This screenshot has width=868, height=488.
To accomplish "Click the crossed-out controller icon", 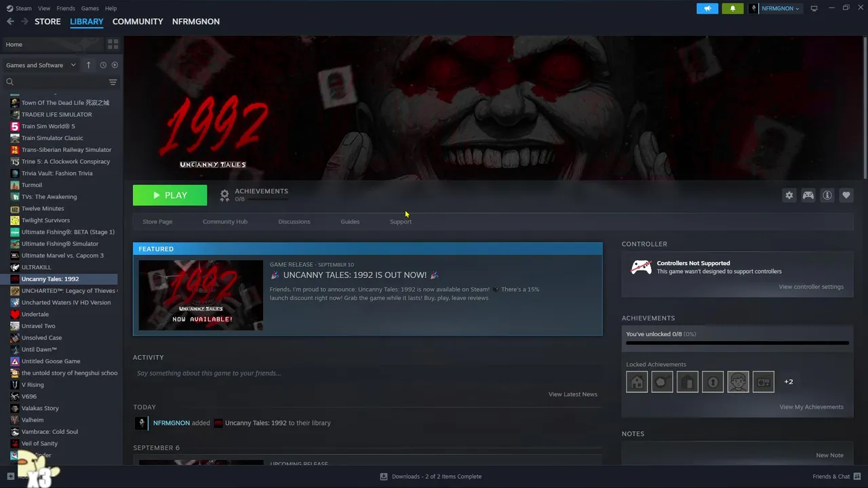I will click(x=641, y=267).
